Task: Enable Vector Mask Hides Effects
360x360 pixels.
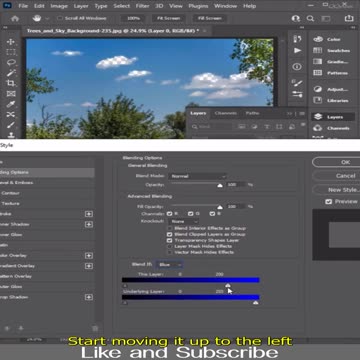Action: pyautogui.click(x=170, y=252)
